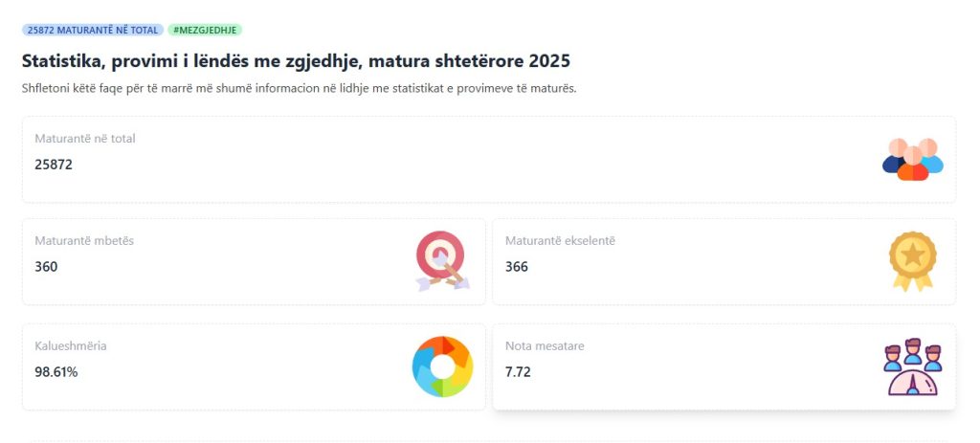Select the "Kalueshmëria" label
The image size is (980, 443).
tap(71, 345)
